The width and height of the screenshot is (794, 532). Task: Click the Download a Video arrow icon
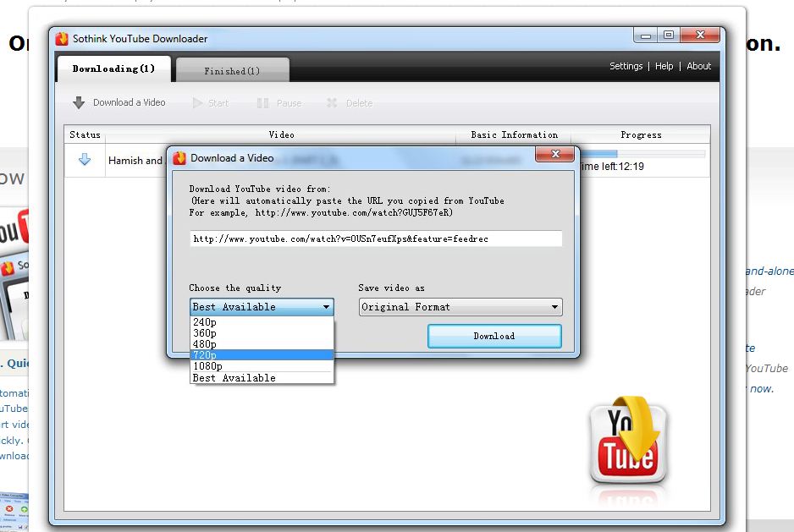coord(79,102)
